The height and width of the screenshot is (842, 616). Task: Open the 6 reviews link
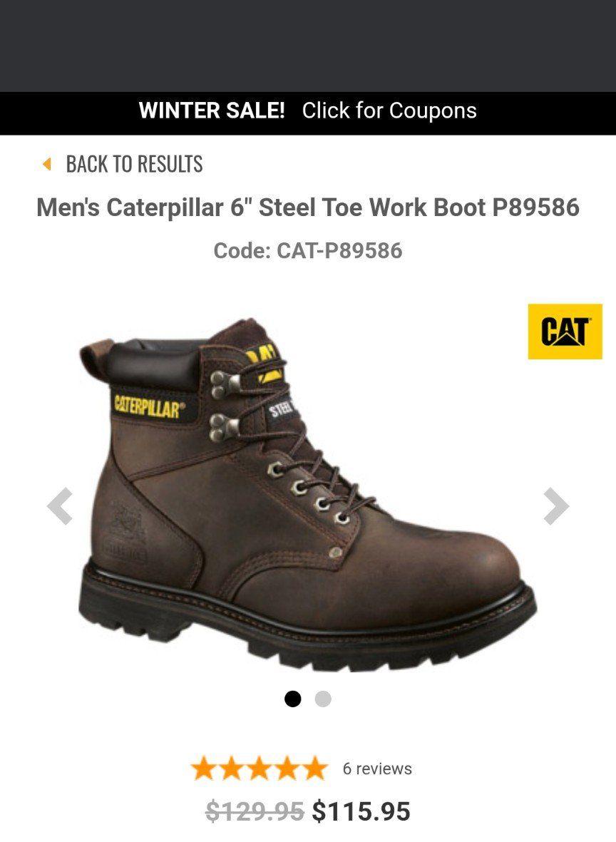tap(377, 769)
